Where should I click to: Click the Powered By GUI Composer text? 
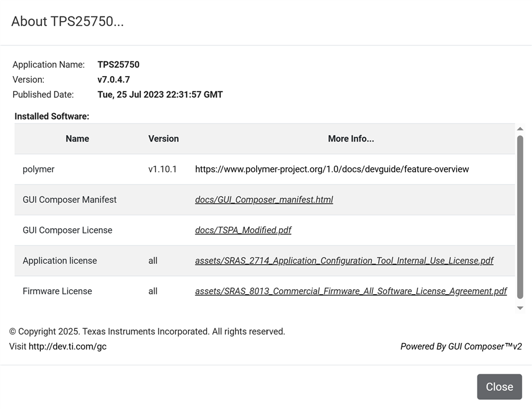(460, 346)
